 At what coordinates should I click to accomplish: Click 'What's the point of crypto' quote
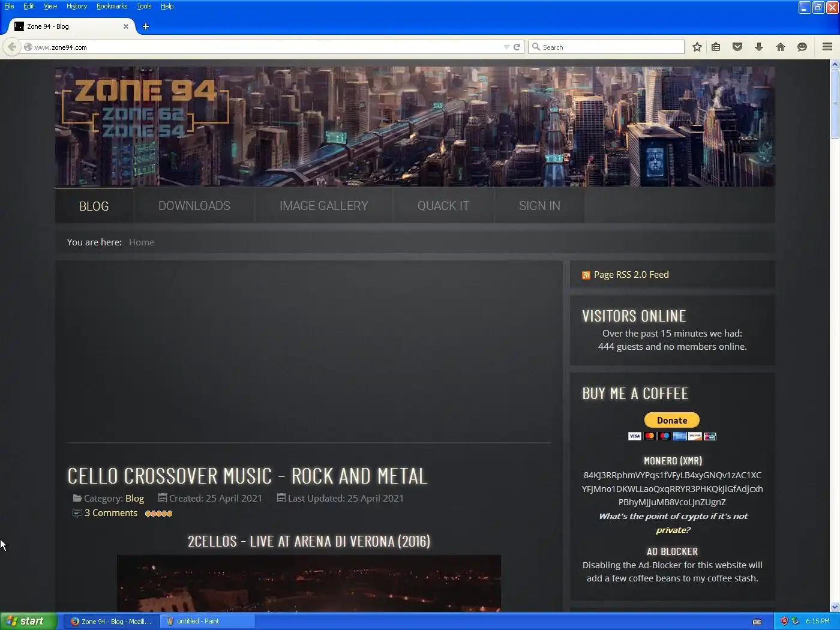pos(673,523)
